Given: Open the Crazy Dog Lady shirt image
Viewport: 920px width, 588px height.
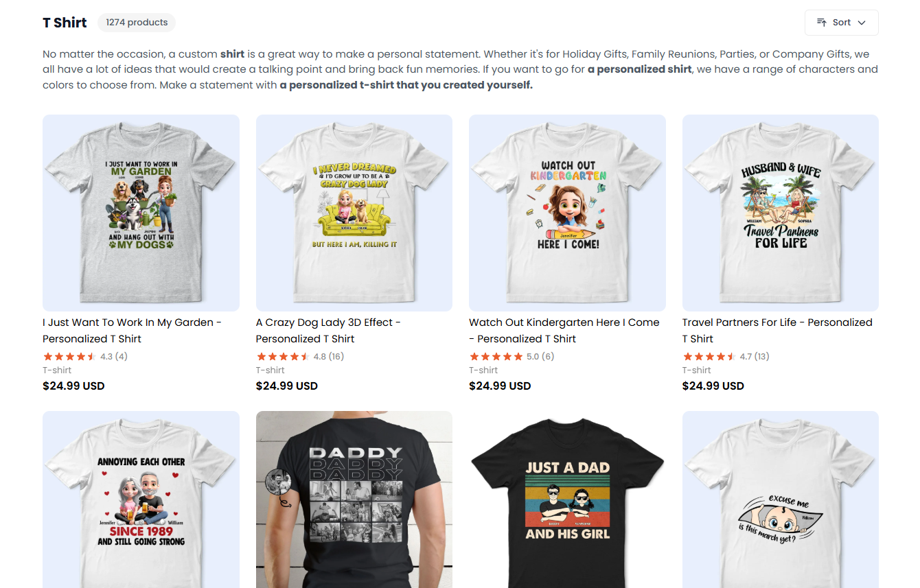Looking at the screenshot, I should (x=354, y=213).
